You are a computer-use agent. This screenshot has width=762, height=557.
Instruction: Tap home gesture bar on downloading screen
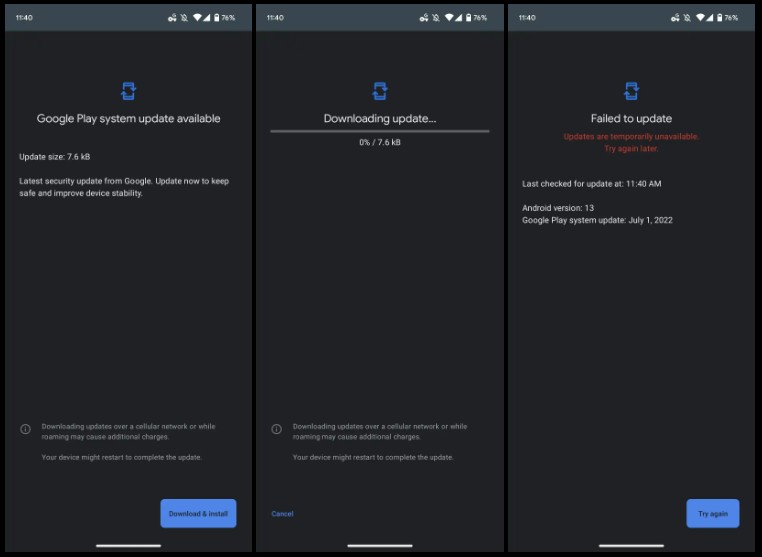click(380, 546)
